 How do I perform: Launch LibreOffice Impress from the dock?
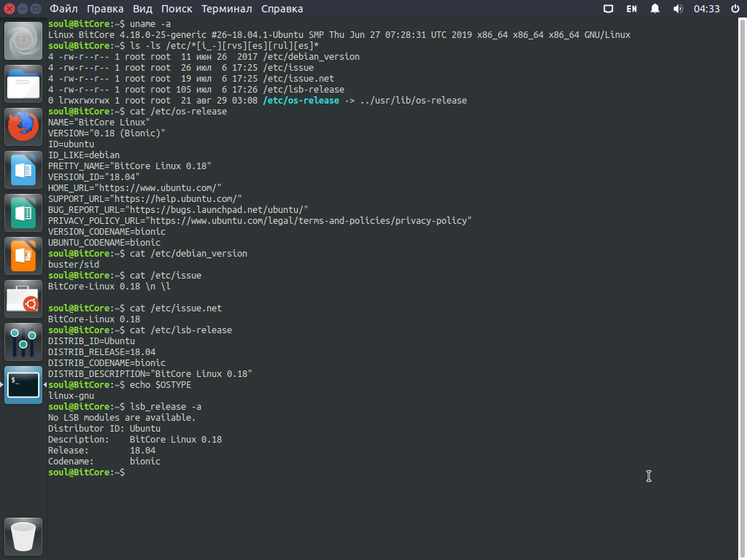[23, 256]
